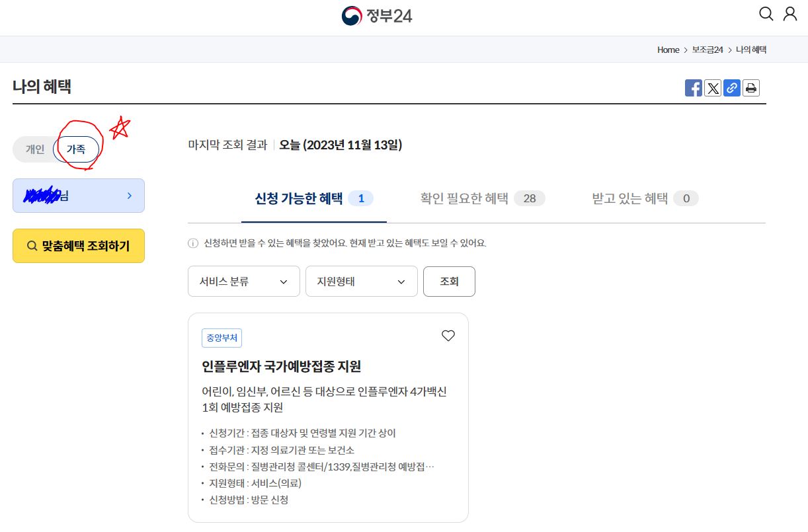Click the yellow 맞춤혜택 조회하기 button
This screenshot has height=532, width=808.
point(79,245)
